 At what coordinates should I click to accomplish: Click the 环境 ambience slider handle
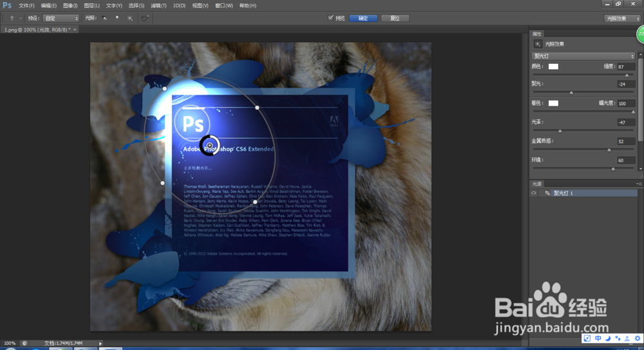pos(613,169)
